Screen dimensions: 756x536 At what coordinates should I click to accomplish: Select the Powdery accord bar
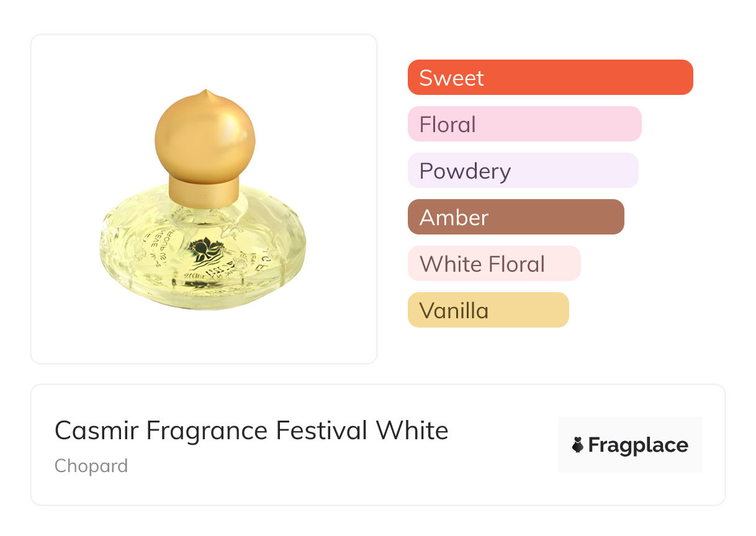(x=522, y=171)
